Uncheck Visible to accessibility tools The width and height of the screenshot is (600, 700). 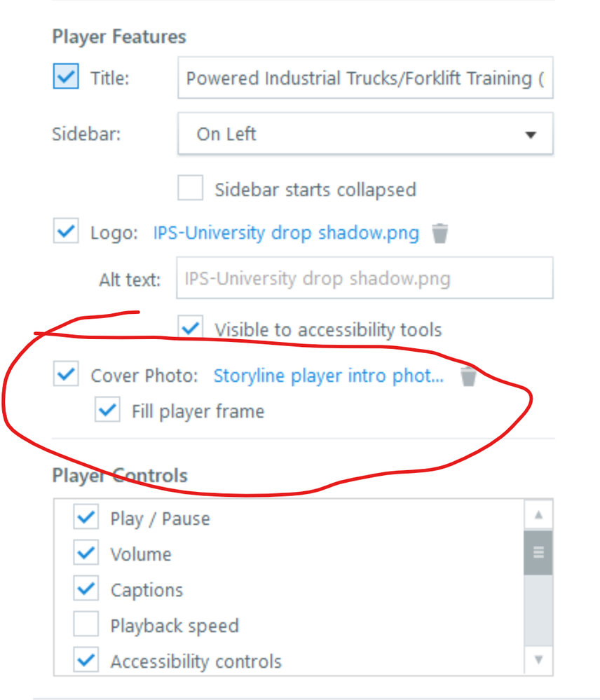(x=191, y=329)
